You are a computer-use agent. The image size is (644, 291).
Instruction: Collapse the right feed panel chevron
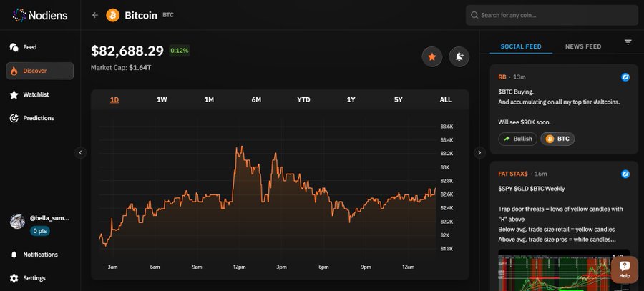point(479,153)
